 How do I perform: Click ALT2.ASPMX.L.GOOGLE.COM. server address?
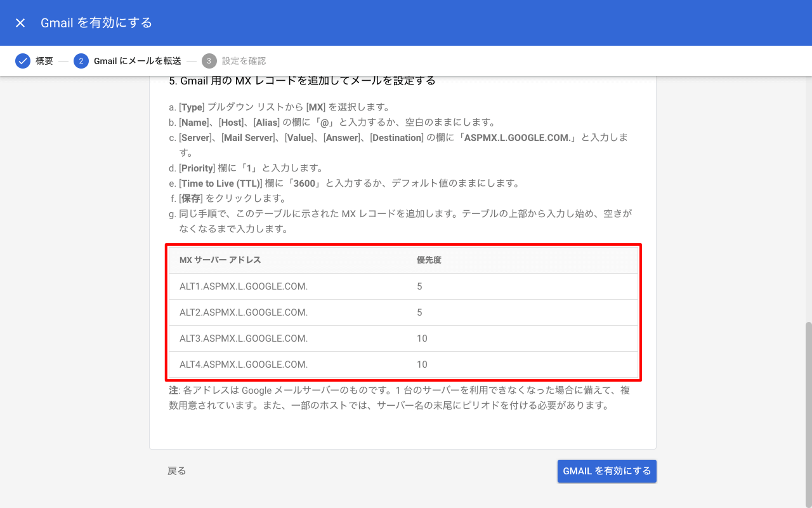(244, 312)
